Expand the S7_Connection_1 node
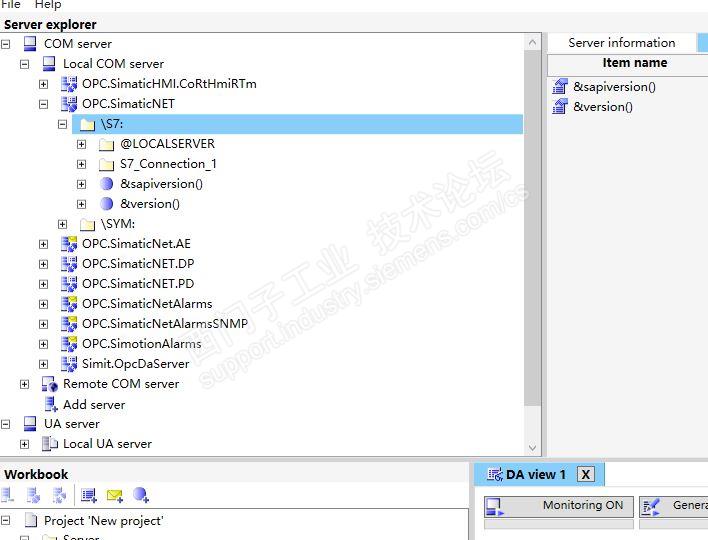This screenshot has width=708, height=540. click(x=81, y=164)
